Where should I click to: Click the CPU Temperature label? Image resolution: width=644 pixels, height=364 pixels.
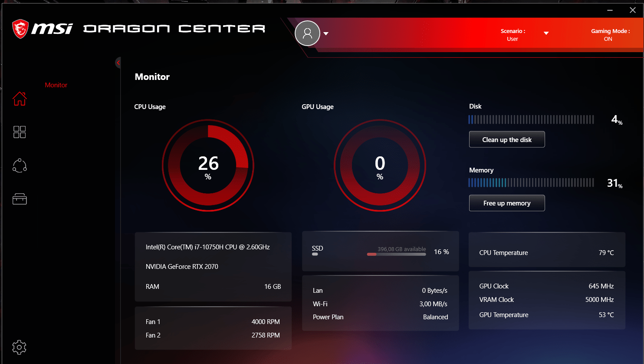pos(503,253)
